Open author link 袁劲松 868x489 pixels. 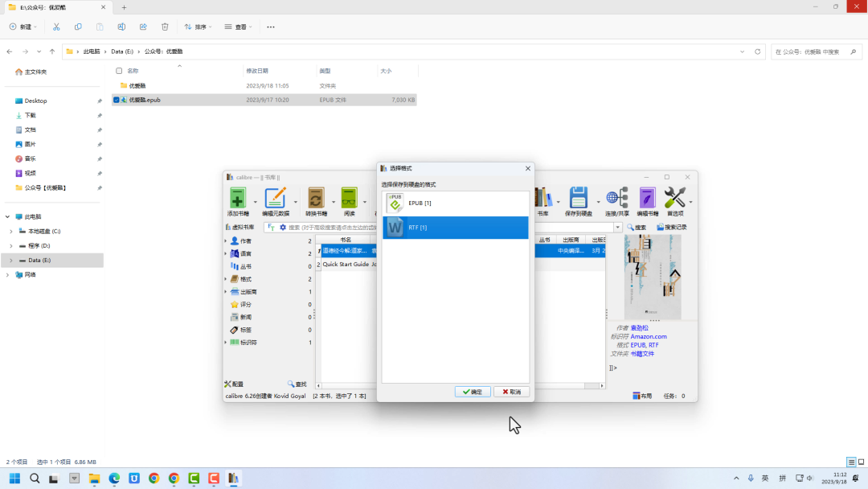[x=640, y=328]
